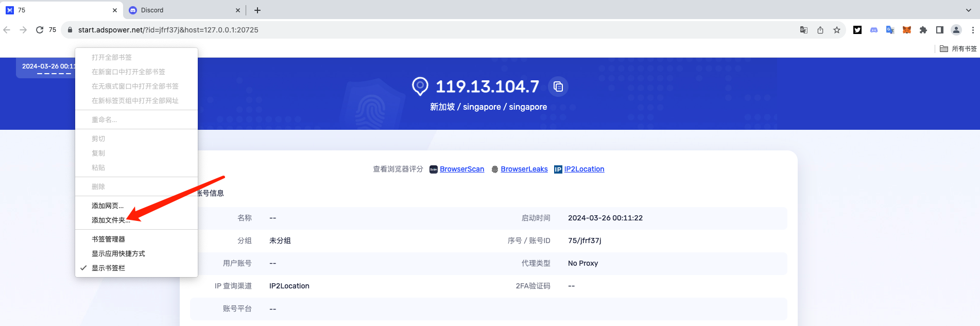
Task: Open the tab search chevron
Action: (x=969, y=10)
